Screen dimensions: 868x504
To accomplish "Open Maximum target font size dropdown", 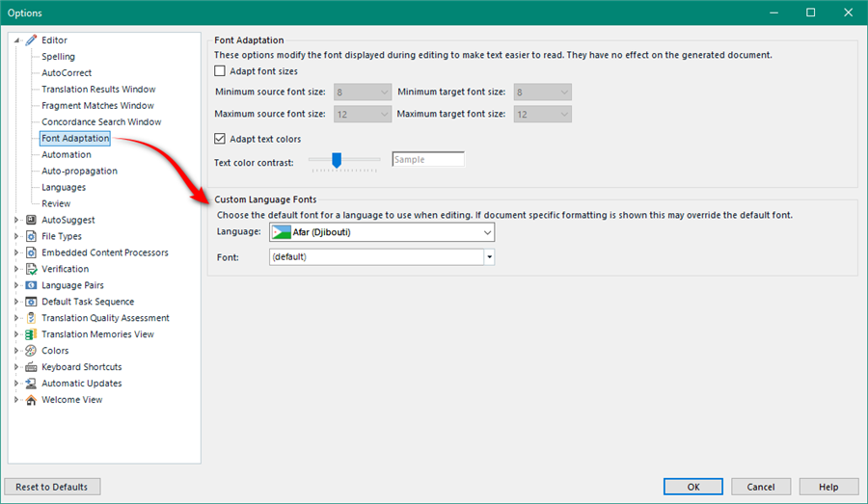I will 542,114.
